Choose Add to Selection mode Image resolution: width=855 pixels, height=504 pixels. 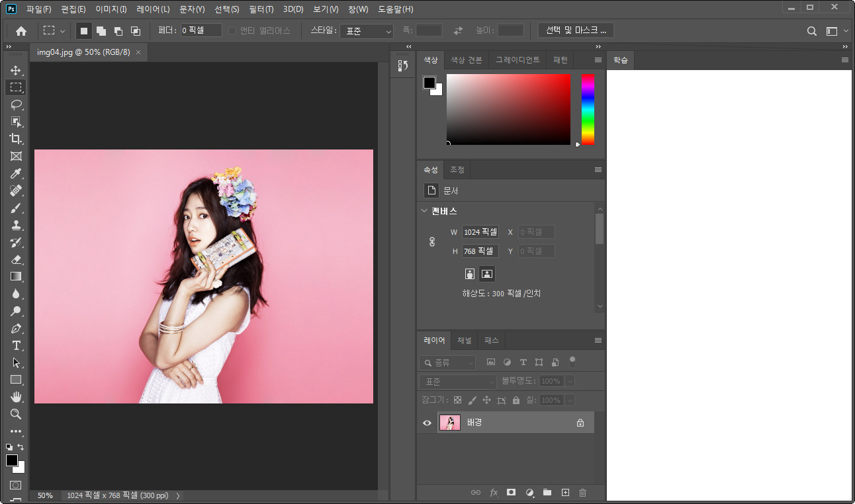pyautogui.click(x=101, y=30)
